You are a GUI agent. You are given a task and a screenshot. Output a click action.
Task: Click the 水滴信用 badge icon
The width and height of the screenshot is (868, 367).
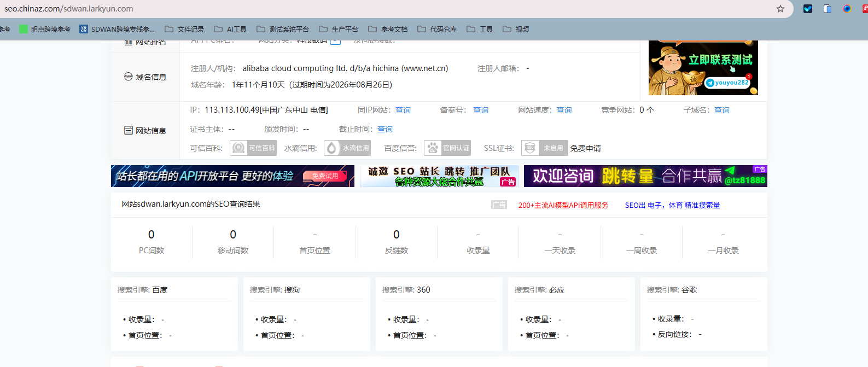(x=347, y=148)
